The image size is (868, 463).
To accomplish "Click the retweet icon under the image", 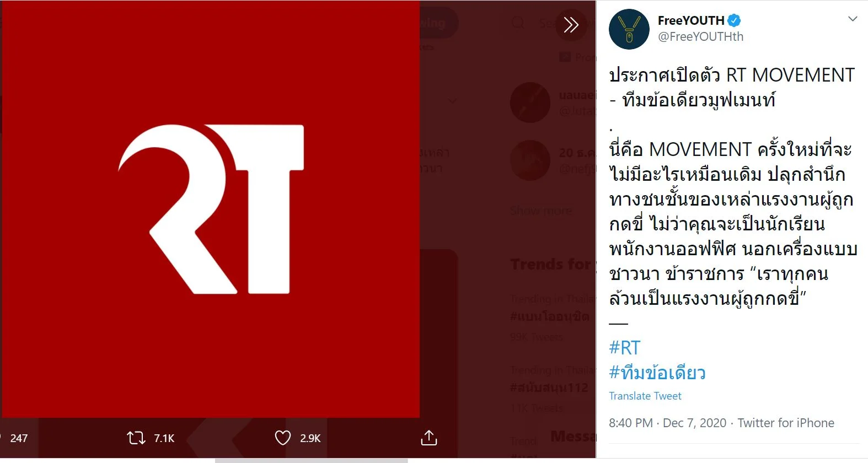I will [136, 438].
